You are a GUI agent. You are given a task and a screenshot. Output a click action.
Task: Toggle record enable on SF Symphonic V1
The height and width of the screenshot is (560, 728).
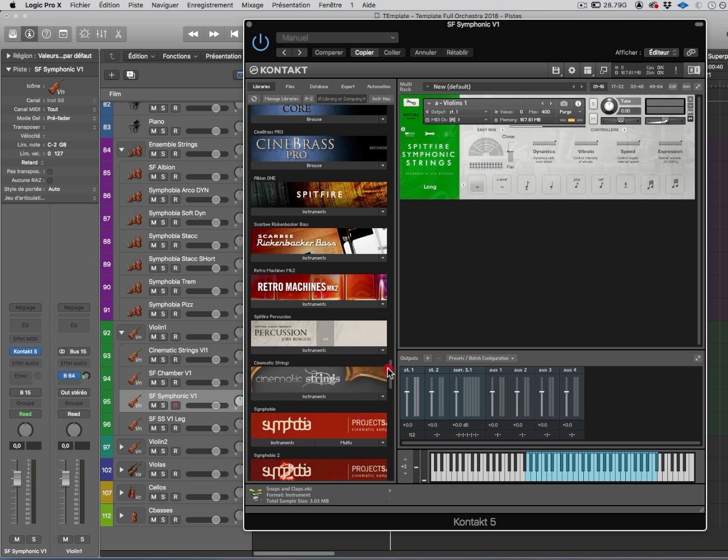click(175, 405)
